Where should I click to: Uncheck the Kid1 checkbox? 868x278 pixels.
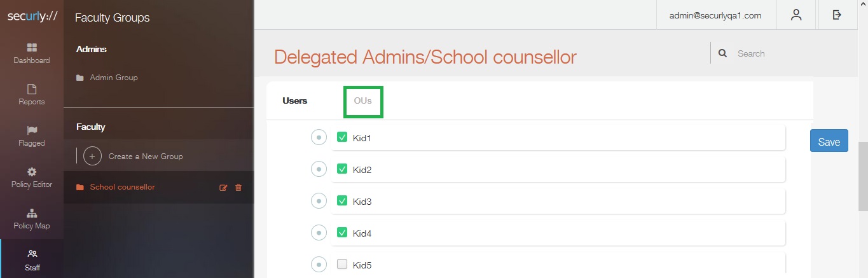point(342,137)
